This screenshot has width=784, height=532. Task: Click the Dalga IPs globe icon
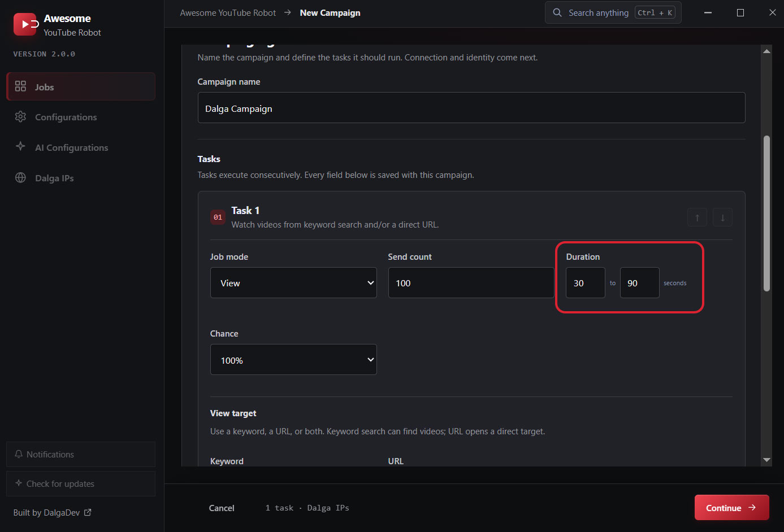point(20,177)
